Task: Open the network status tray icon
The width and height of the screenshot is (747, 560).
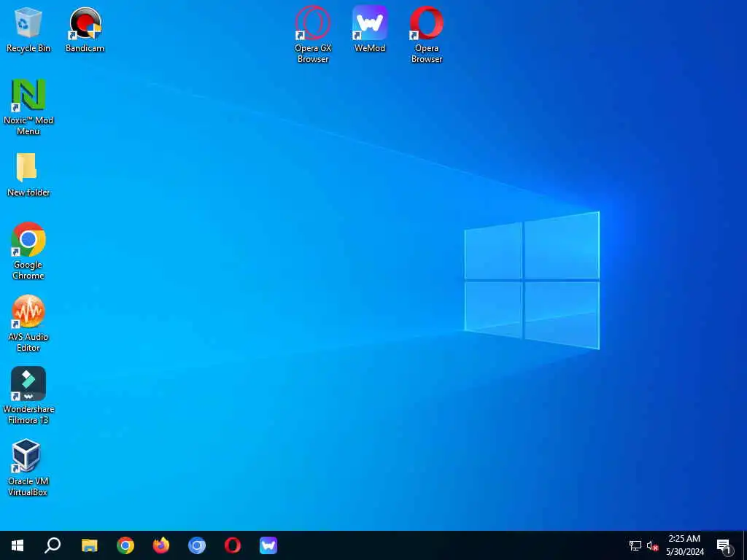Action: pyautogui.click(x=635, y=545)
